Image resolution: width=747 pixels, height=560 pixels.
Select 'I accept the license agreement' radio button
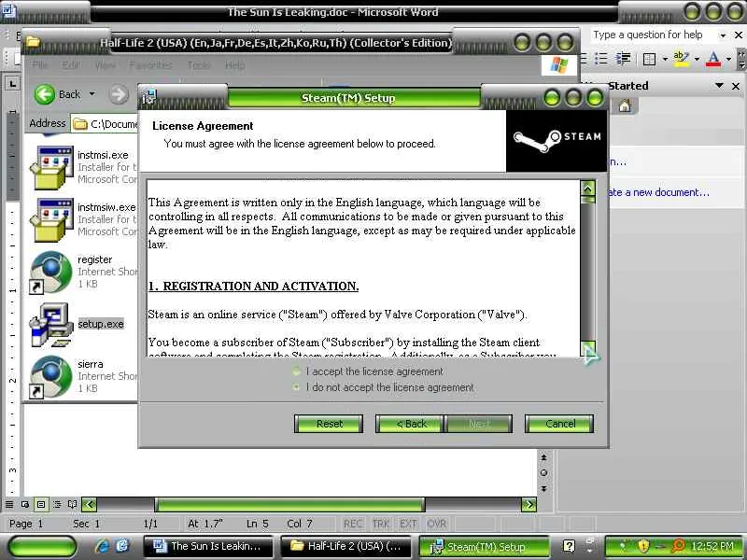296,371
